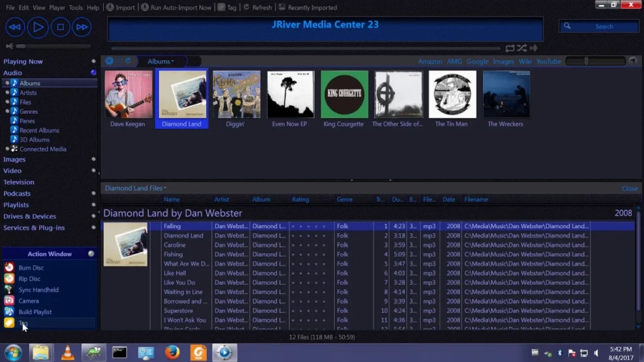Select the Tag action
This screenshot has height=362, width=644.
22,322
